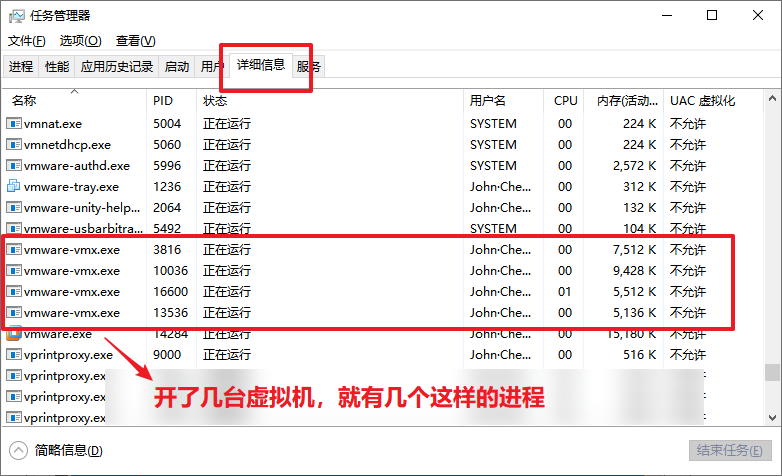Switch to the 启动 tab
This screenshot has height=476, width=782.
pyautogui.click(x=177, y=66)
